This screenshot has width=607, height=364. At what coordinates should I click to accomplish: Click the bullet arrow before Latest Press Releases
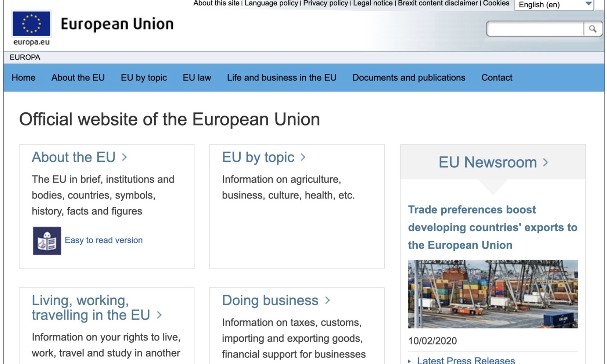point(410,361)
